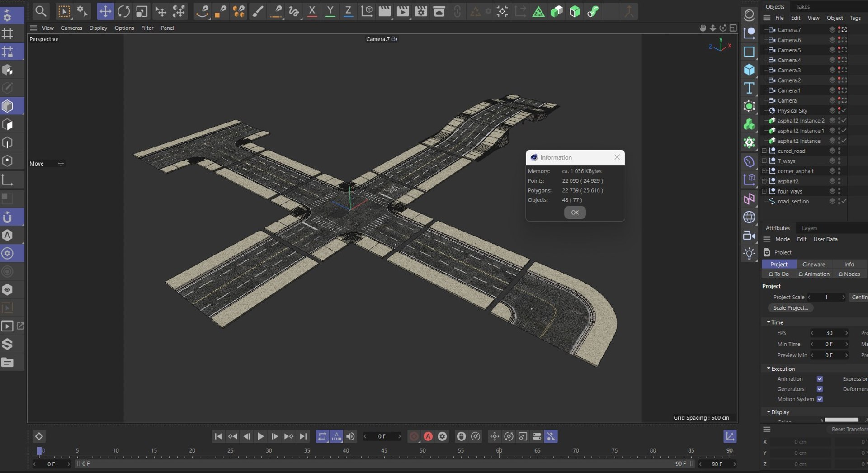Select the Move tool in top toolbar
The image size is (868, 473).
click(x=105, y=11)
